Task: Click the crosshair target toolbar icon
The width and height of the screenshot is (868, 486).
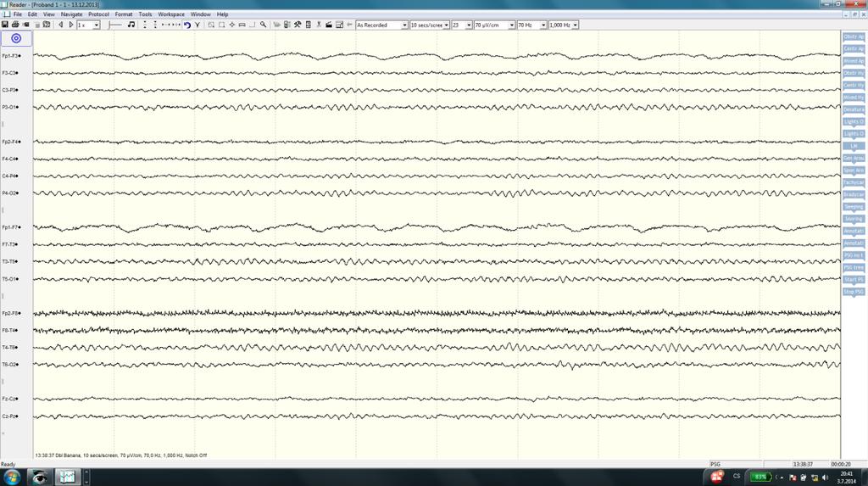Action: coord(232,25)
